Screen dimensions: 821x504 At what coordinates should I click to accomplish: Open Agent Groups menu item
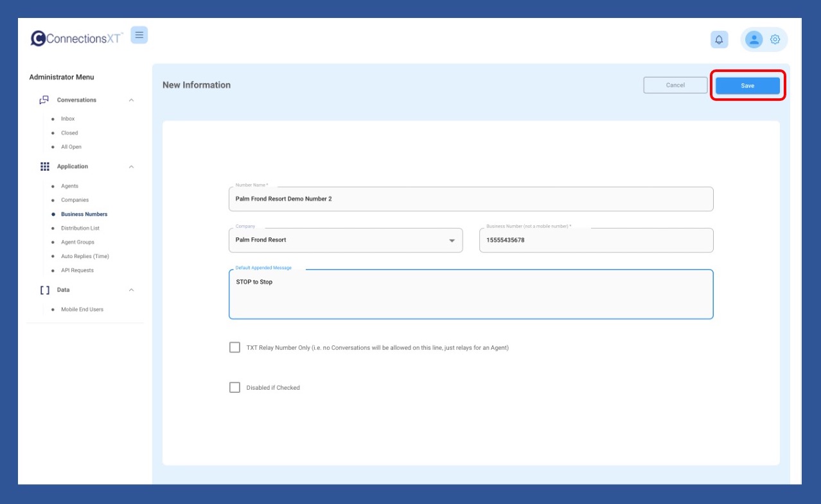pos(77,242)
